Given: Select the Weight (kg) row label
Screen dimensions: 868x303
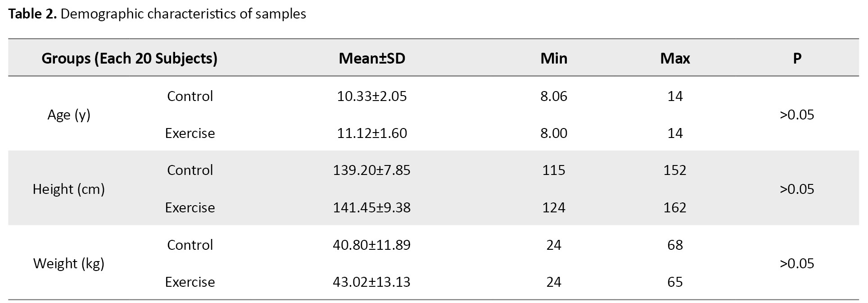Looking at the screenshot, I should point(69,263).
